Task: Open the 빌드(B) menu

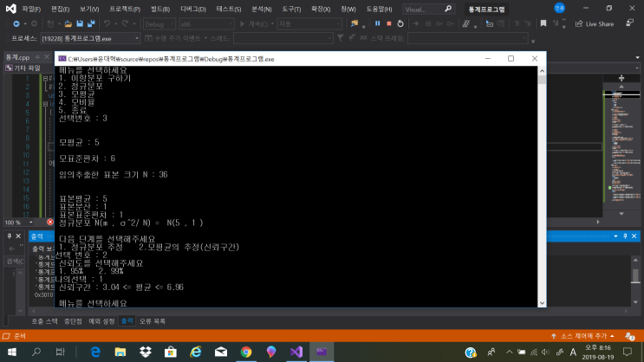Action: [160, 9]
